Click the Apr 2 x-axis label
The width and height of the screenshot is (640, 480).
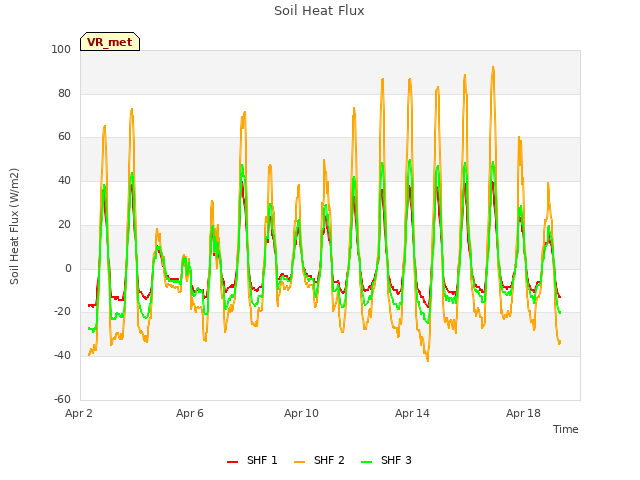tap(79, 413)
